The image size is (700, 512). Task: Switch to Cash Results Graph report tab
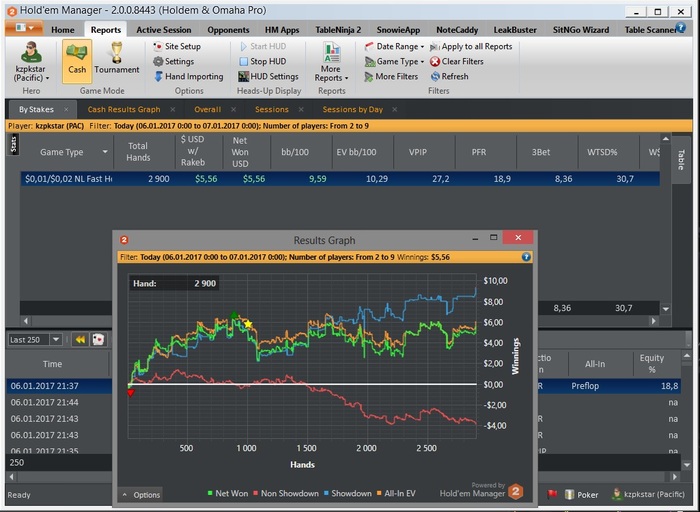click(x=124, y=109)
